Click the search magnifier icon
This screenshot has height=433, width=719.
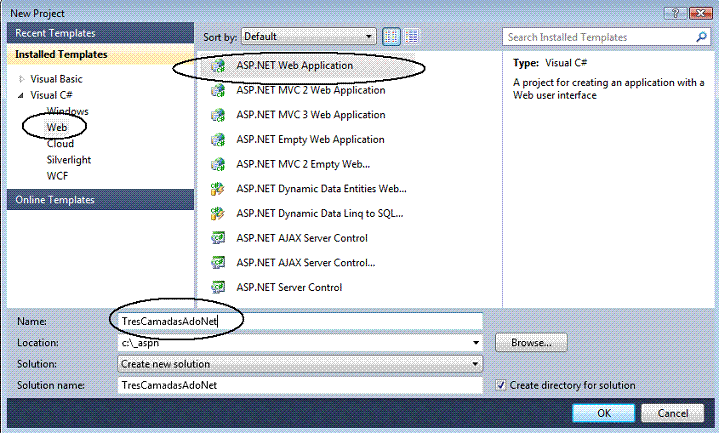[701, 37]
